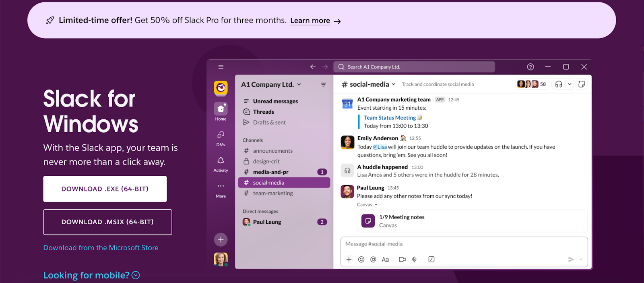
Task: Click the user profile avatar at sidebar bottom
Action: [221, 259]
